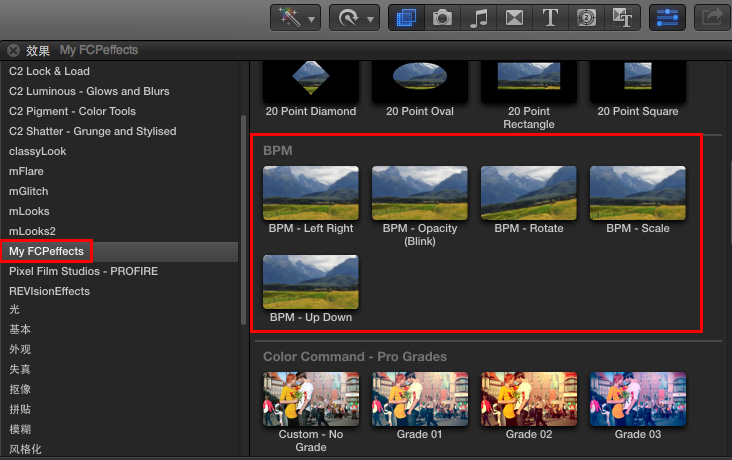
Task: Click the 20 Point Diamond effect thumbnail
Action: click(311, 80)
